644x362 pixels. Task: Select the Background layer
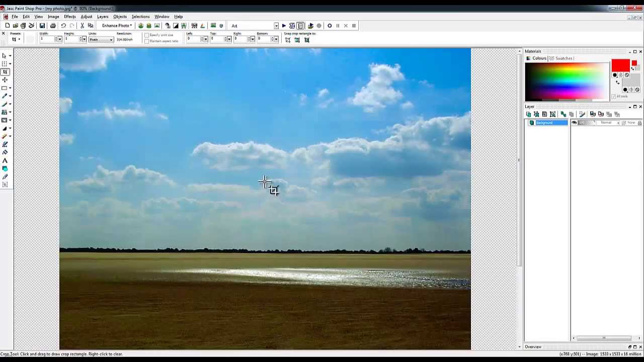point(548,123)
